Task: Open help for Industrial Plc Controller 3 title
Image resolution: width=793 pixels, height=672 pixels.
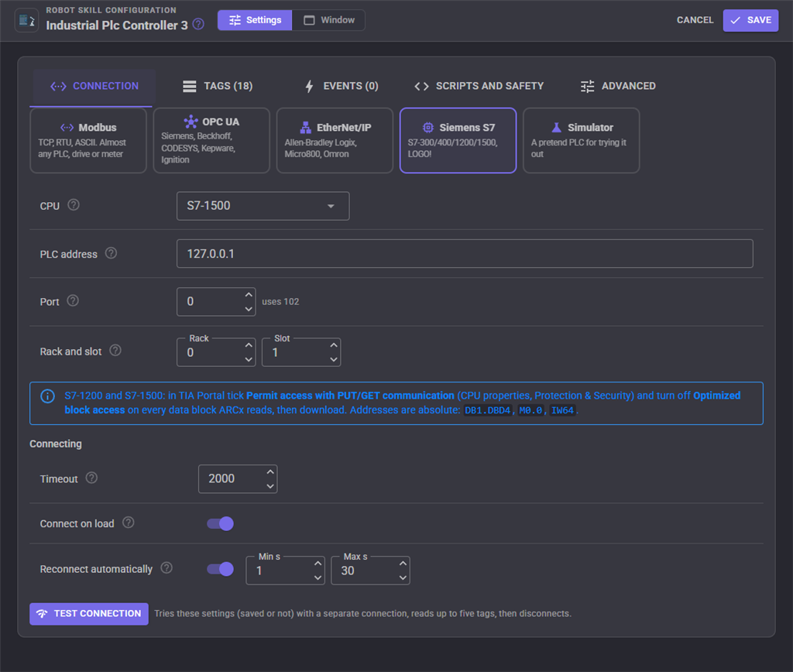Action: point(199,24)
